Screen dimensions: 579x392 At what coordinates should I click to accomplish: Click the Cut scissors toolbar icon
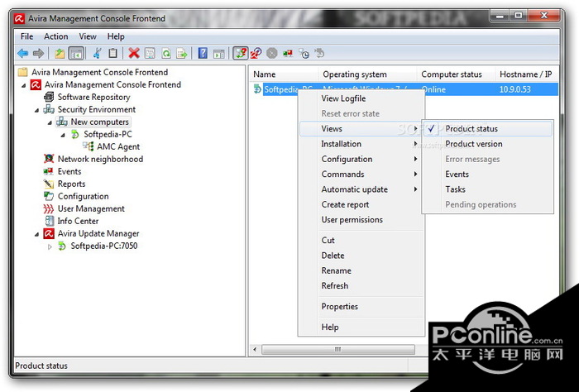[97, 53]
